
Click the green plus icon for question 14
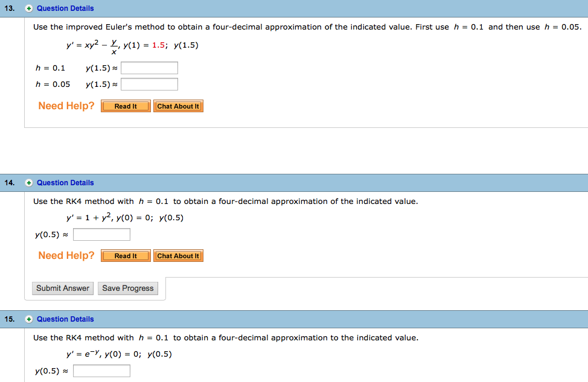point(28,182)
